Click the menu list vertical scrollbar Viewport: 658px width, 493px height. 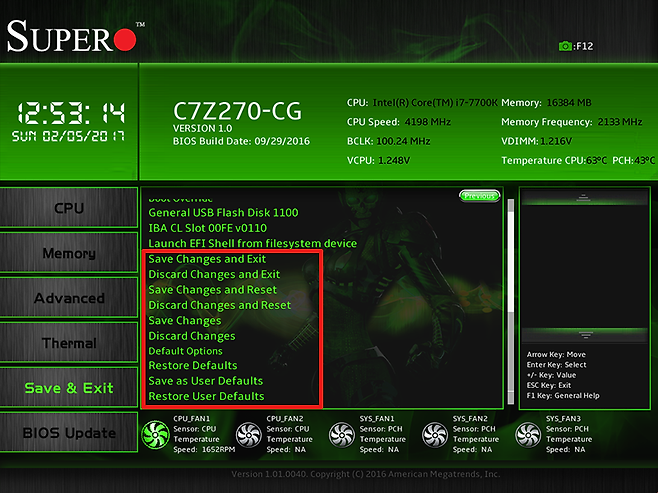511,301
